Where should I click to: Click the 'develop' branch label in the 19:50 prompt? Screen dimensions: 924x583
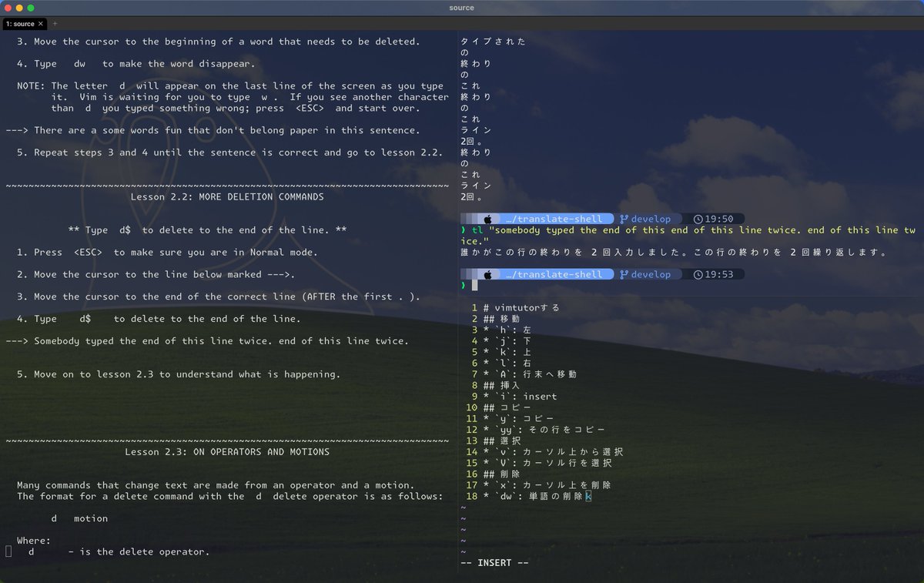point(651,219)
